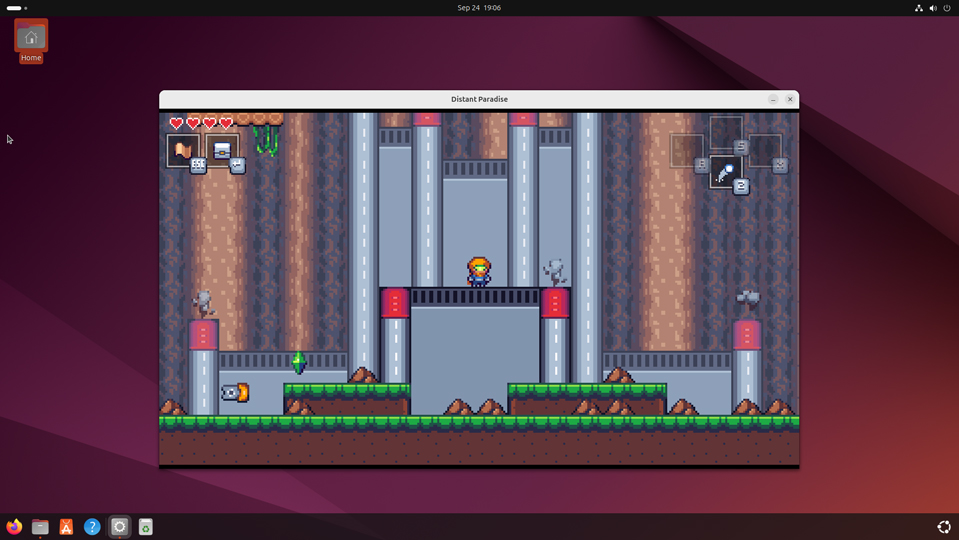Select the empty top ability slot
Viewport: 959px width, 540px height.
point(725,133)
